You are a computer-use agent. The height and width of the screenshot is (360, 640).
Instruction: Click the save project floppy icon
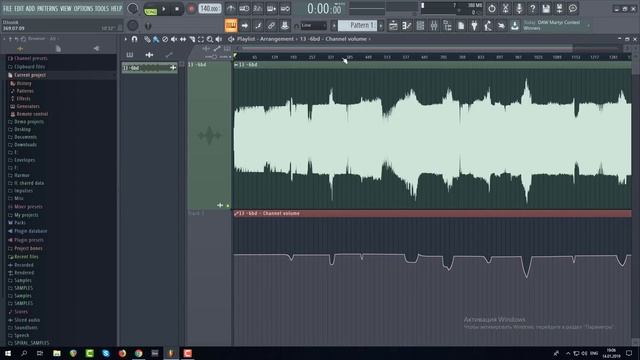tap(546, 8)
